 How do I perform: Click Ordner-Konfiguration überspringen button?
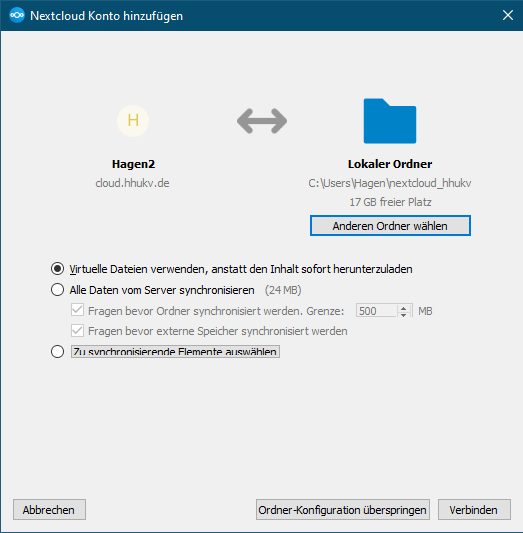point(343,510)
